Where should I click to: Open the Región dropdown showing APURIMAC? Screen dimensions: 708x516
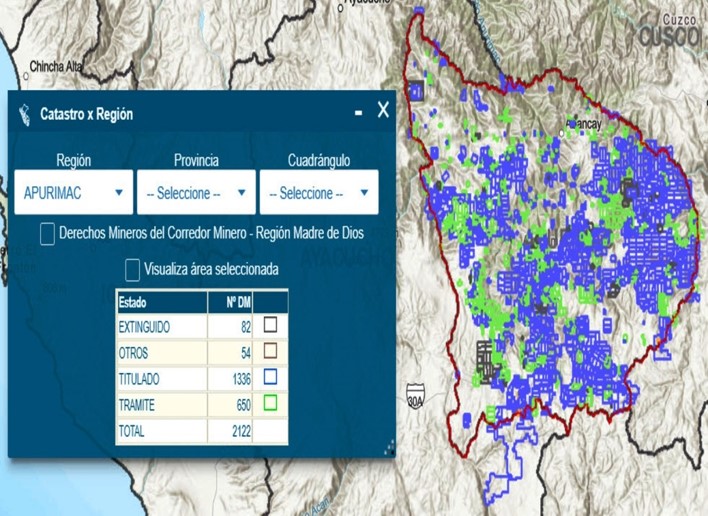pyautogui.click(x=74, y=193)
